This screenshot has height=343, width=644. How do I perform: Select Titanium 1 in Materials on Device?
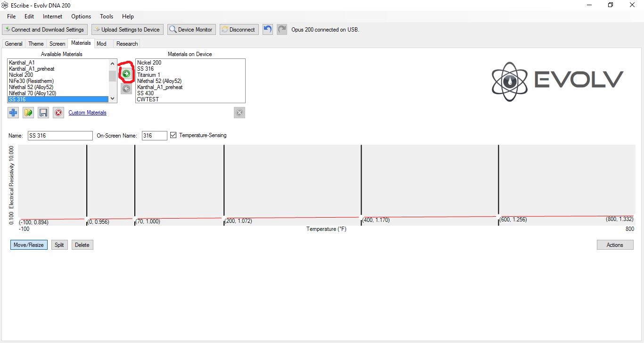pyautogui.click(x=149, y=75)
